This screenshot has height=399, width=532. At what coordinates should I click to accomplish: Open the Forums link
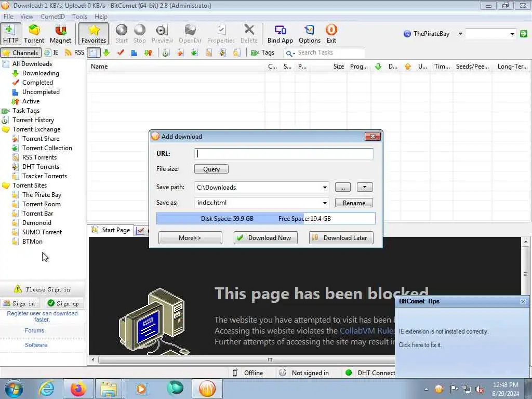coord(34,330)
